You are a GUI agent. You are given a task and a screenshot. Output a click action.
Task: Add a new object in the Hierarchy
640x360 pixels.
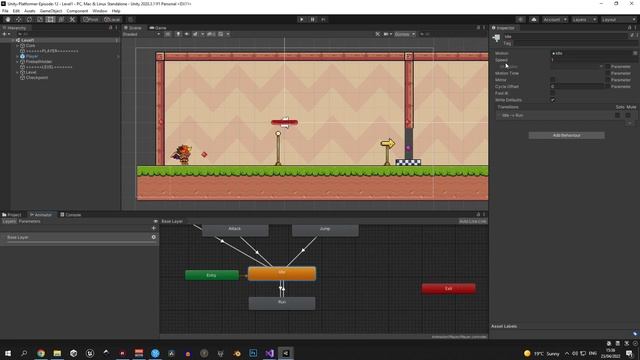point(6,34)
